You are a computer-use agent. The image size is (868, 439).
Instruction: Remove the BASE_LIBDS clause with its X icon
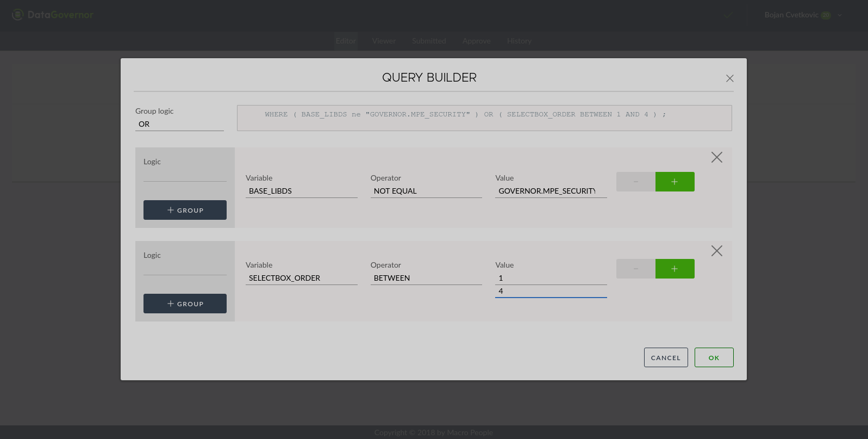(716, 157)
